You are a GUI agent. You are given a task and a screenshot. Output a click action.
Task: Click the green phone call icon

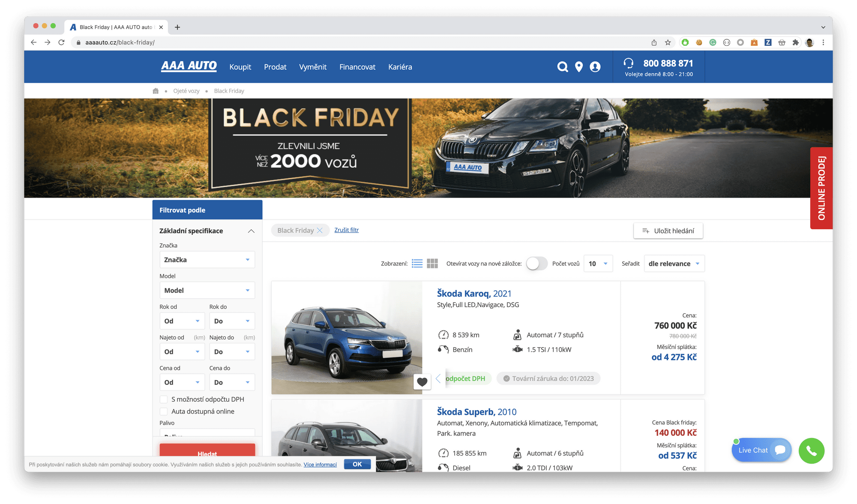click(x=811, y=450)
